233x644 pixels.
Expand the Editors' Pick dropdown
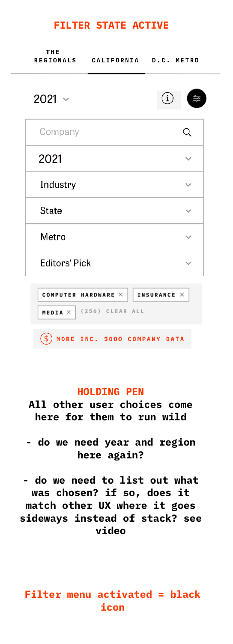pos(114,263)
